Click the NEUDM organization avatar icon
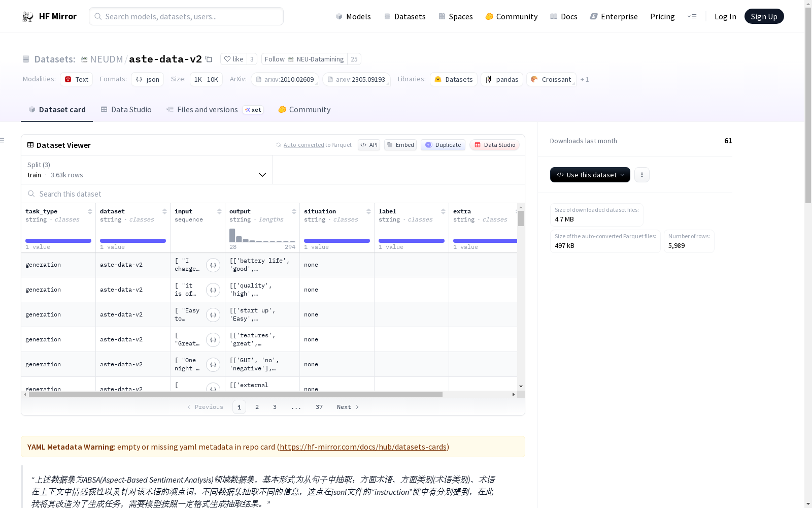The width and height of the screenshot is (812, 508). [x=84, y=59]
